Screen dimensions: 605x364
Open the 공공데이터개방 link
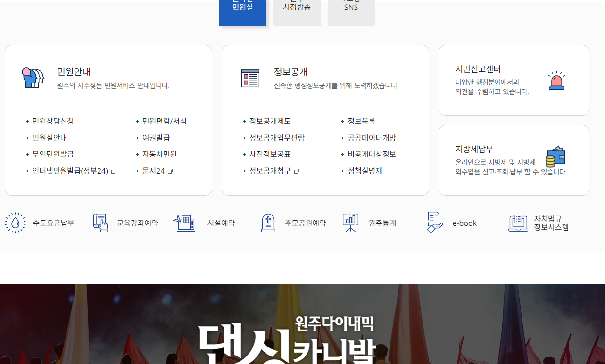click(x=372, y=138)
